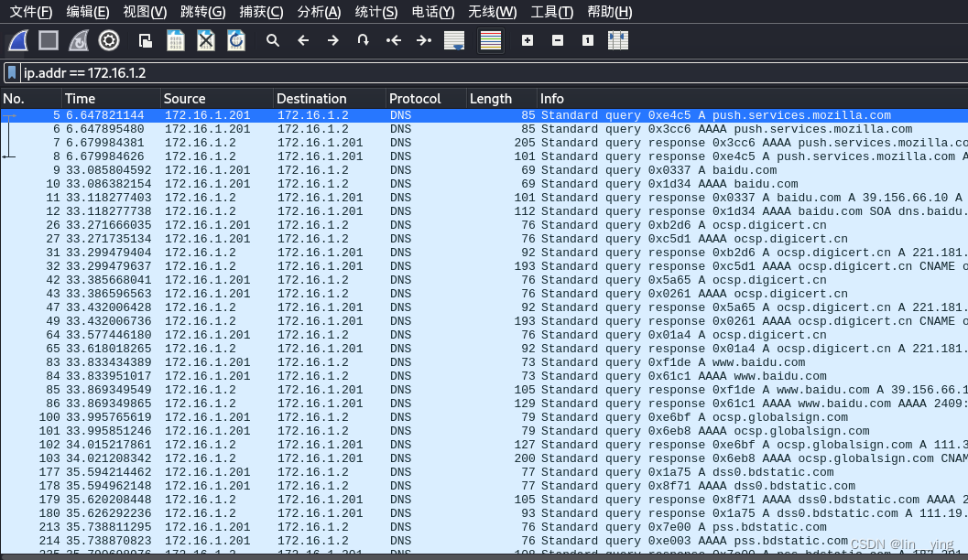The height and width of the screenshot is (560, 968).
Task: Jump to the last packet
Action: (423, 40)
